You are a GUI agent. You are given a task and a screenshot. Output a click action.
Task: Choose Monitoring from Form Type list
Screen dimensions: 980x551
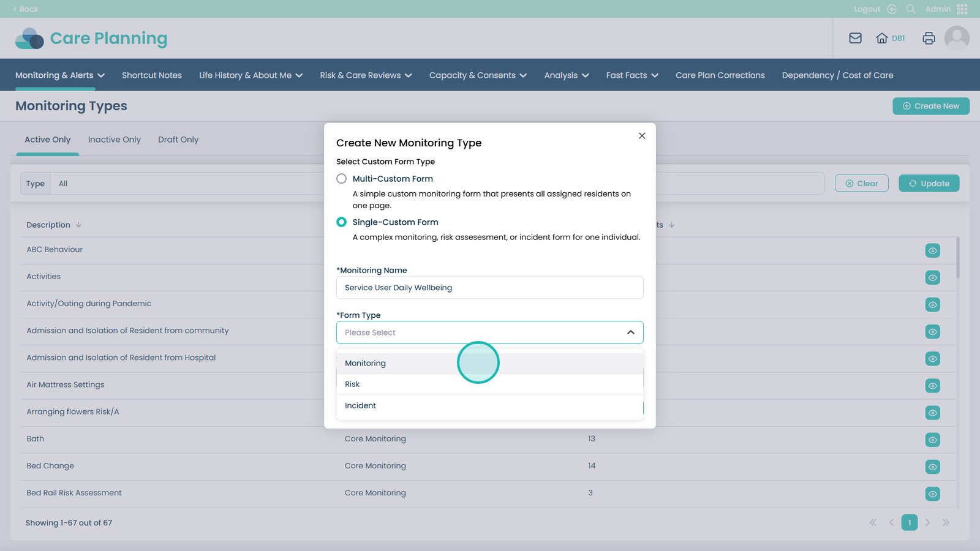click(x=366, y=363)
